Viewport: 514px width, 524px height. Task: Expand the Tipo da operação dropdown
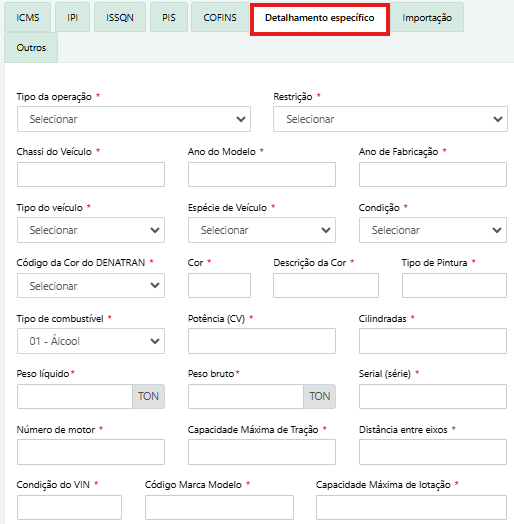click(134, 119)
